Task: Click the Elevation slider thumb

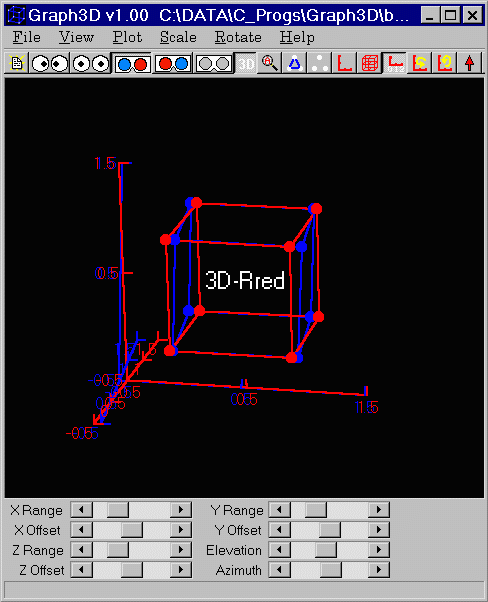Action: (x=326, y=550)
